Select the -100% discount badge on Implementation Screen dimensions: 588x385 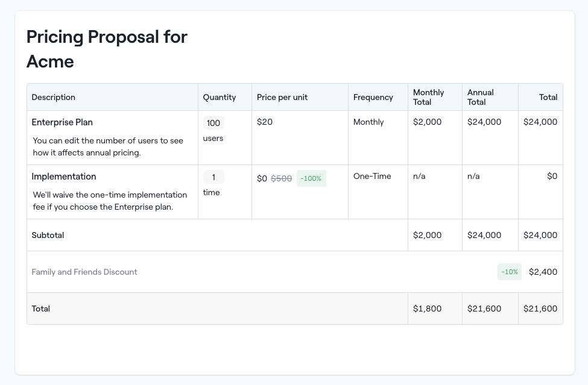pos(311,178)
